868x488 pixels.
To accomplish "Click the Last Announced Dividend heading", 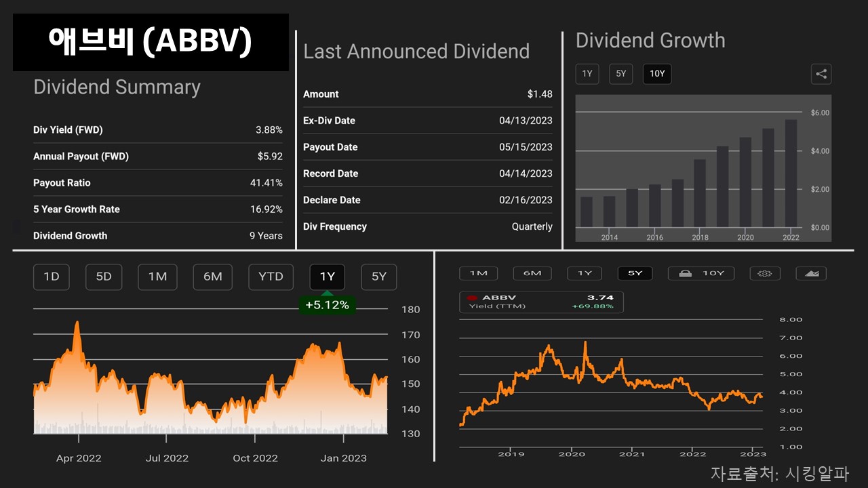I will pos(416,52).
